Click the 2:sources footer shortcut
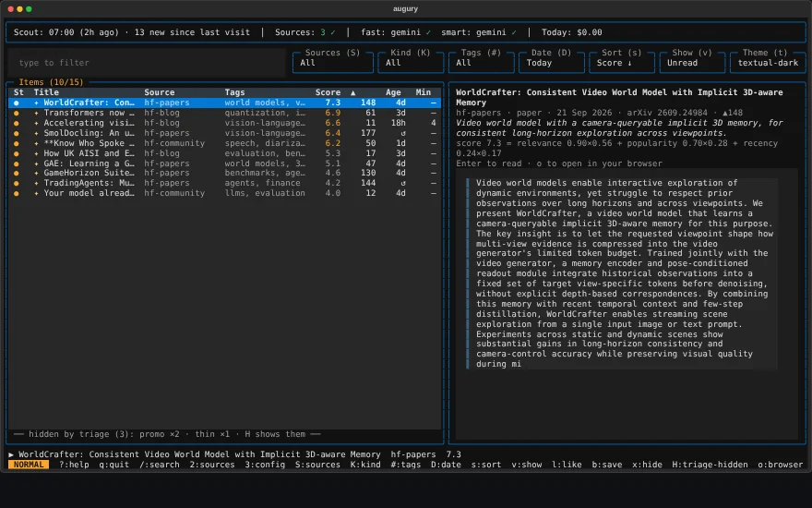This screenshot has width=812, height=508. pyautogui.click(x=212, y=465)
